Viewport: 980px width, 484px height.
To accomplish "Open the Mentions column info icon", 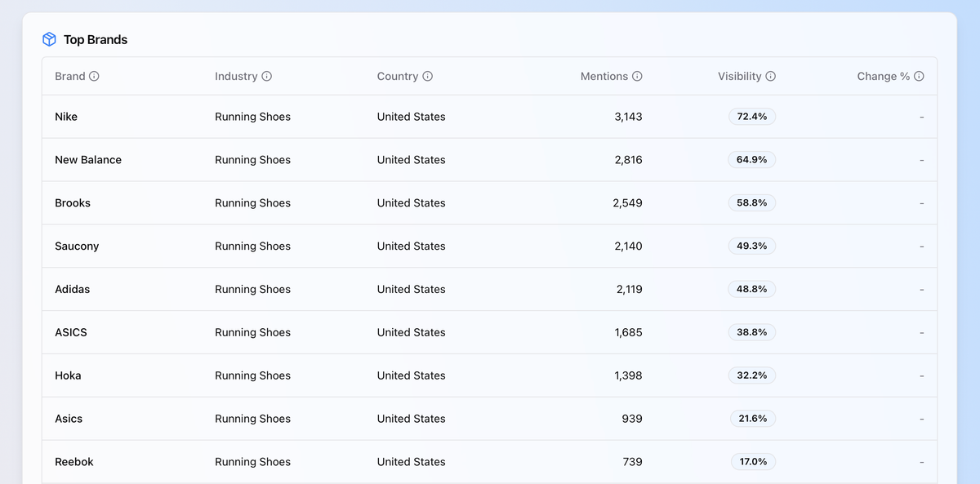I will click(x=637, y=76).
